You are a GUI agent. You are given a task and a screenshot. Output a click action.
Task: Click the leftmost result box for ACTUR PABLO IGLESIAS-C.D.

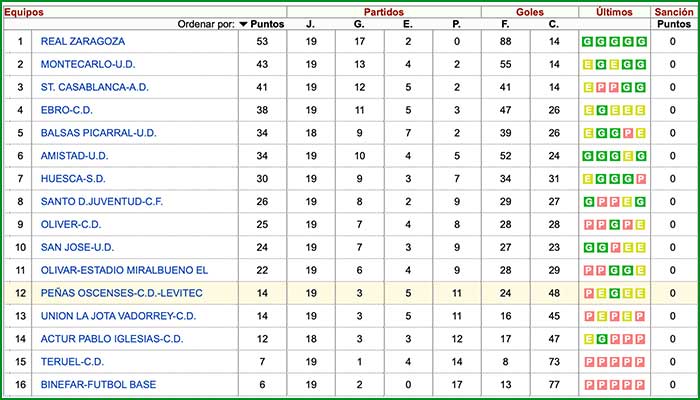pyautogui.click(x=588, y=339)
